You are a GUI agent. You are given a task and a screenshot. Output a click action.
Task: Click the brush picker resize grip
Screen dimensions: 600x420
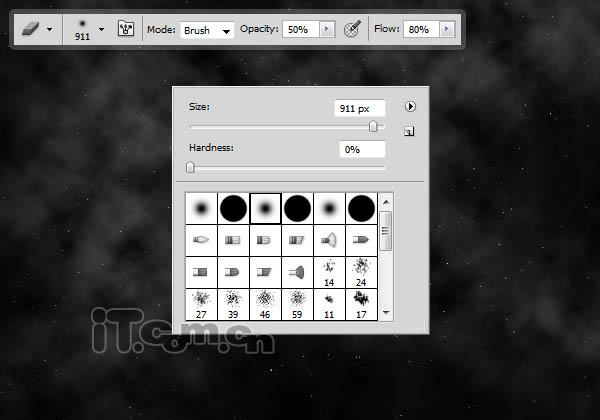[x=423, y=328]
